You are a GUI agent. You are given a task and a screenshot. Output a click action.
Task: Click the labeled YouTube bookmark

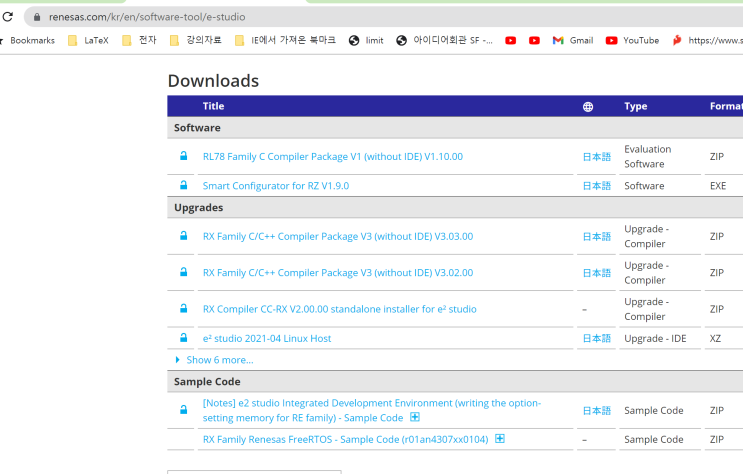pos(632,40)
